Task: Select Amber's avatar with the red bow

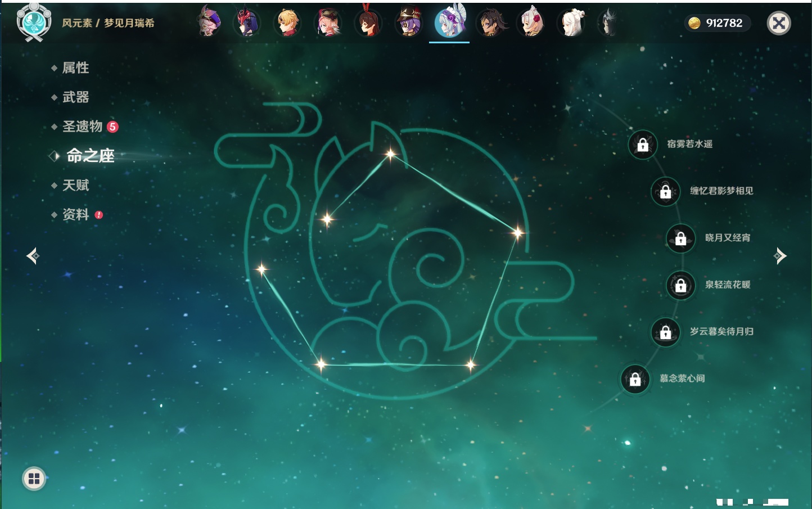Action: coord(368,24)
